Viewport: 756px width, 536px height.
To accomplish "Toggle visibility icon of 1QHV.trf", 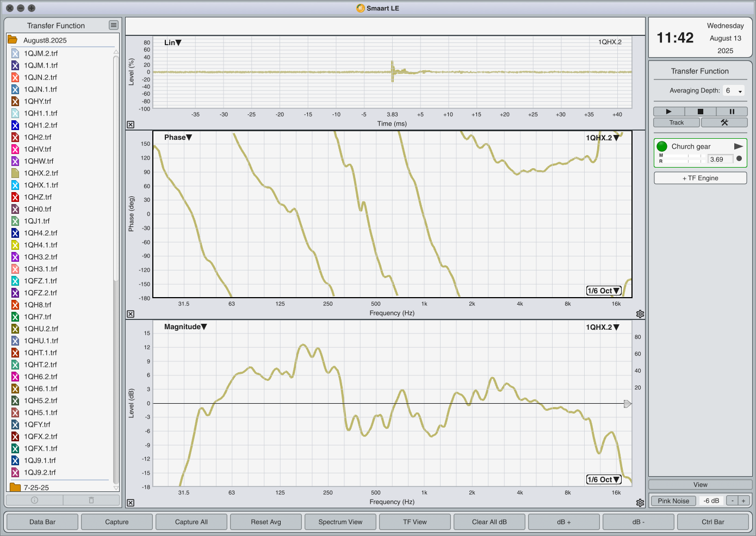I will [15, 149].
